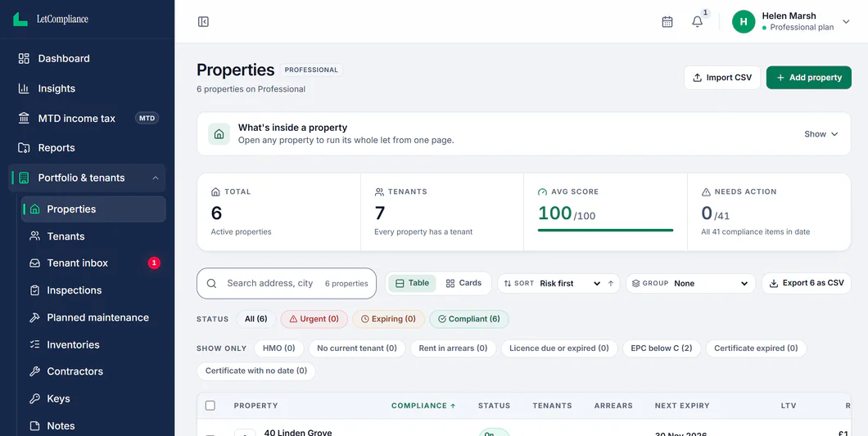868x436 pixels.
Task: Open user account menu chevron
Action: (x=846, y=21)
